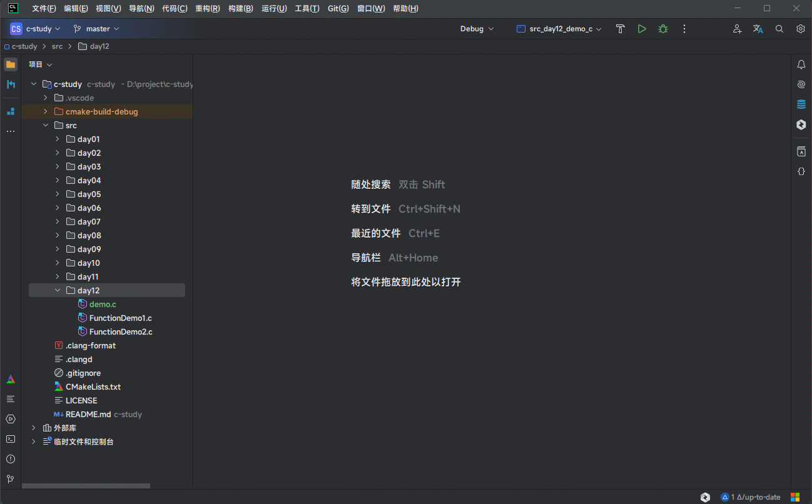Start debugging with the bug icon
Viewport: 812px width, 504px height.
(662, 28)
